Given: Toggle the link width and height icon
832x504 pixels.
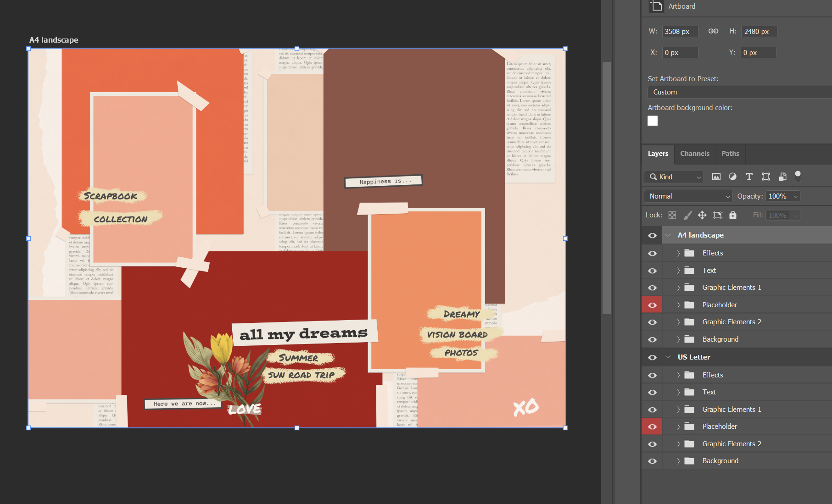Looking at the screenshot, I should coord(713,31).
